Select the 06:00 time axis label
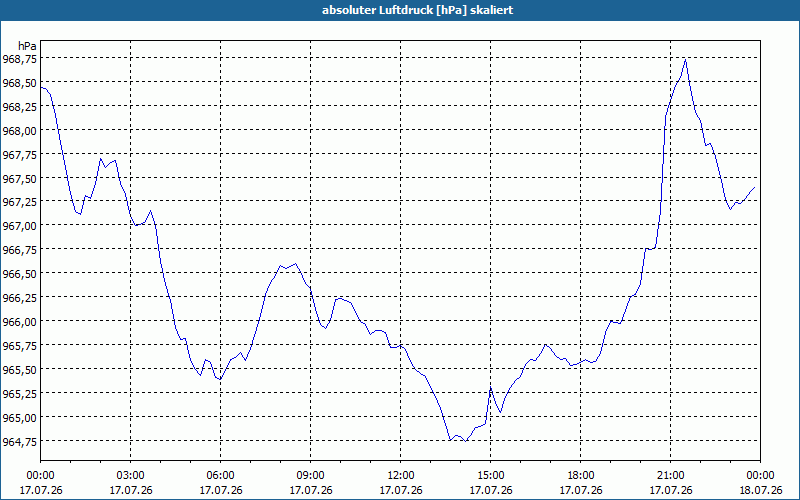The height and width of the screenshot is (500, 800). pos(220,476)
